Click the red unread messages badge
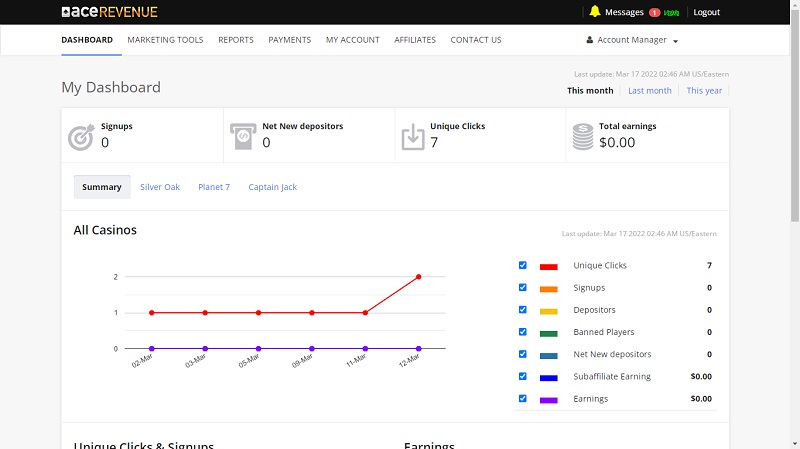This screenshot has height=449, width=800. (654, 13)
